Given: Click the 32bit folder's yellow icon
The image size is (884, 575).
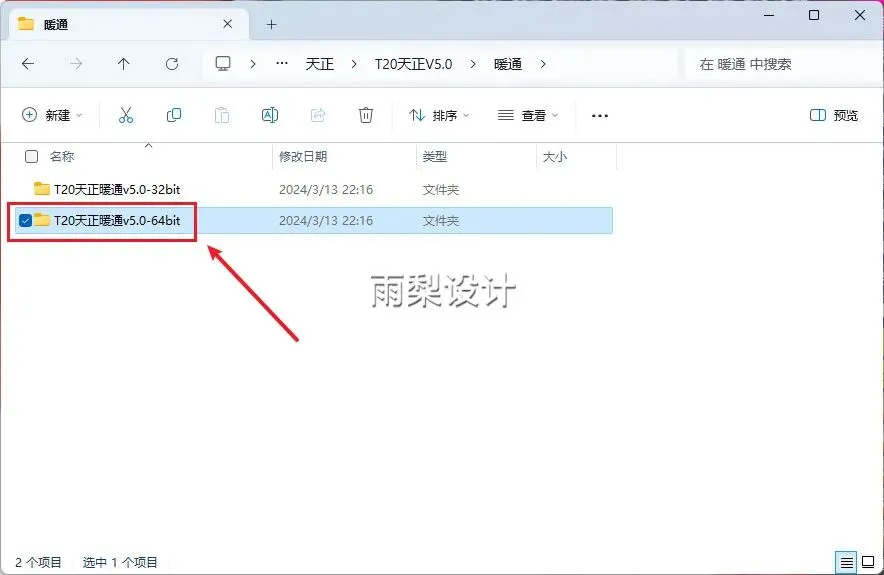Looking at the screenshot, I should click(x=42, y=188).
